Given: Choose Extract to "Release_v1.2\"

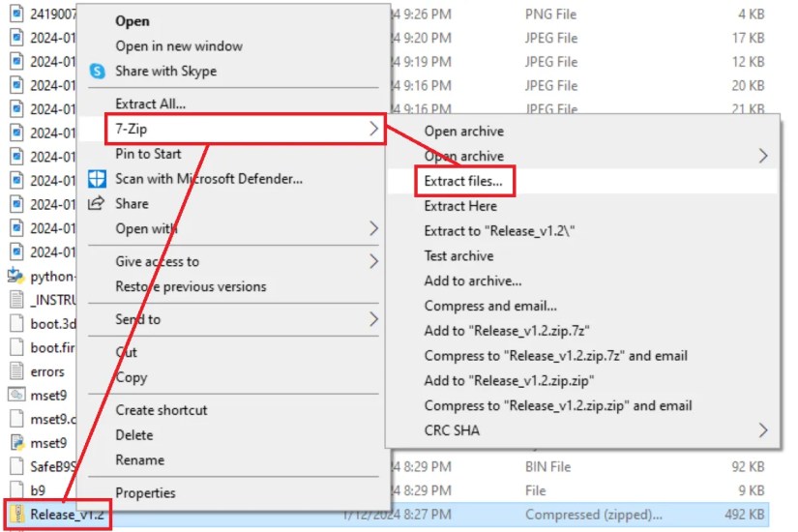Looking at the screenshot, I should coord(499,230).
